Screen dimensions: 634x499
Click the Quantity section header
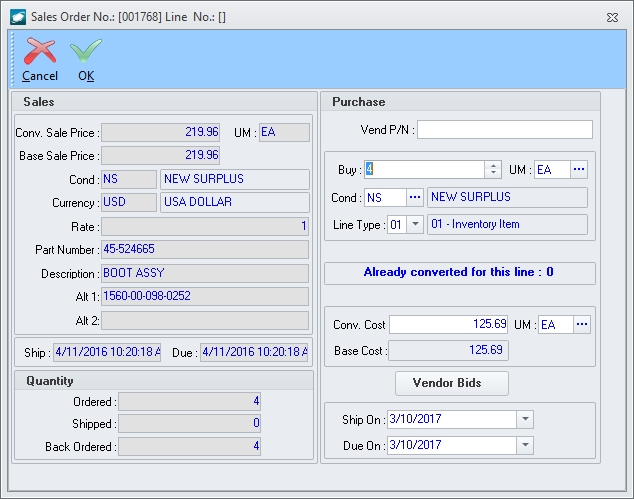click(164, 381)
